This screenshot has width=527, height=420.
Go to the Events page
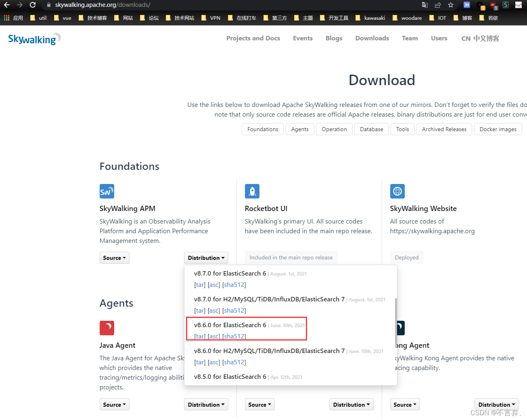pos(303,38)
